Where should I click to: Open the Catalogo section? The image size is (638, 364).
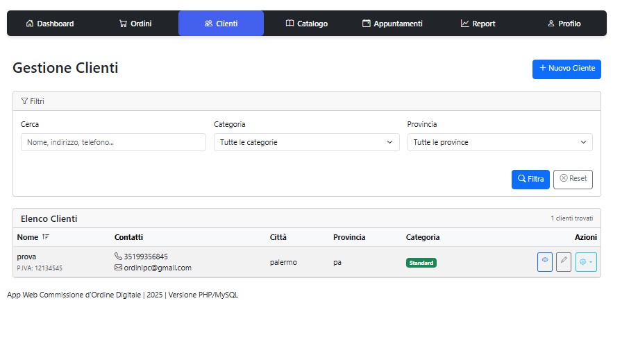click(306, 24)
